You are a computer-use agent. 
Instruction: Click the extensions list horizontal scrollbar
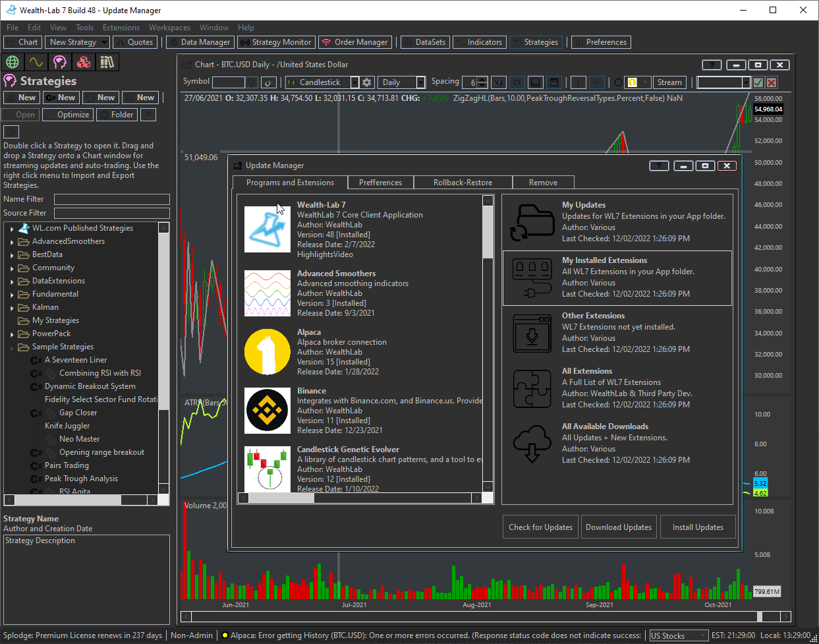click(x=360, y=498)
